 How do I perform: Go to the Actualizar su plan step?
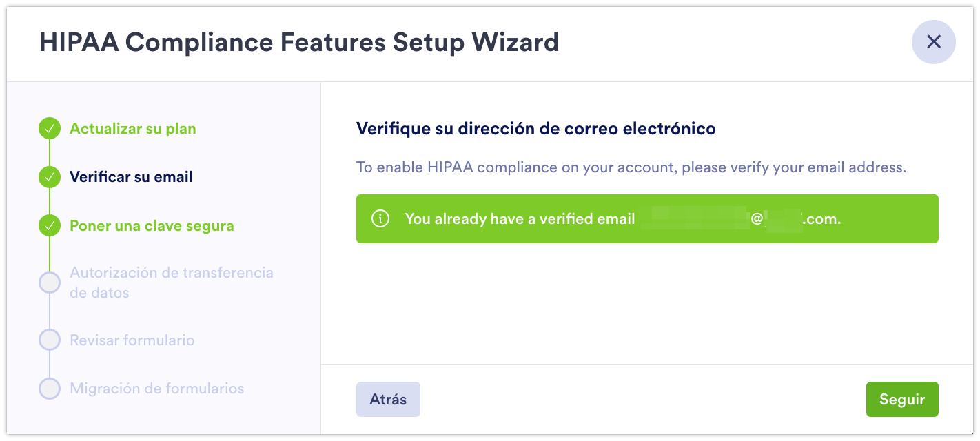133,129
